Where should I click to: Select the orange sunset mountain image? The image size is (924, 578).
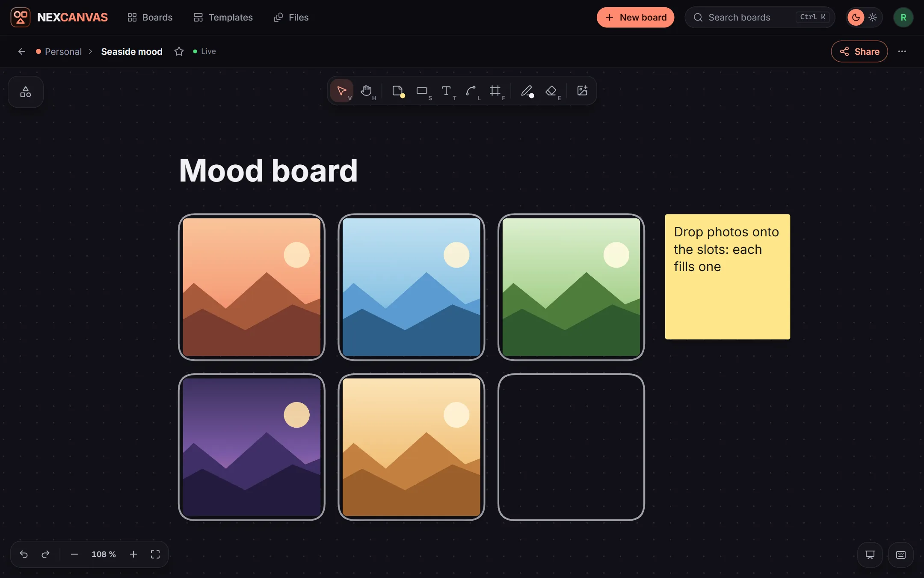(252, 287)
